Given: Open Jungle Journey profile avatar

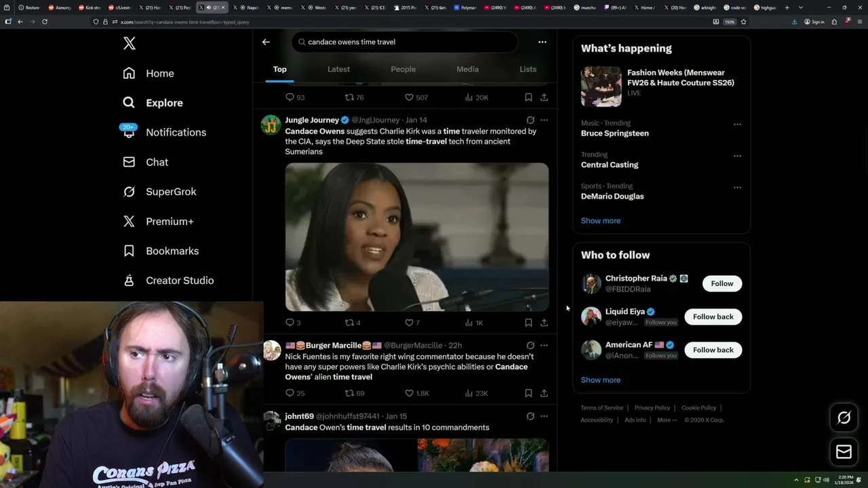Looking at the screenshot, I should (271, 125).
